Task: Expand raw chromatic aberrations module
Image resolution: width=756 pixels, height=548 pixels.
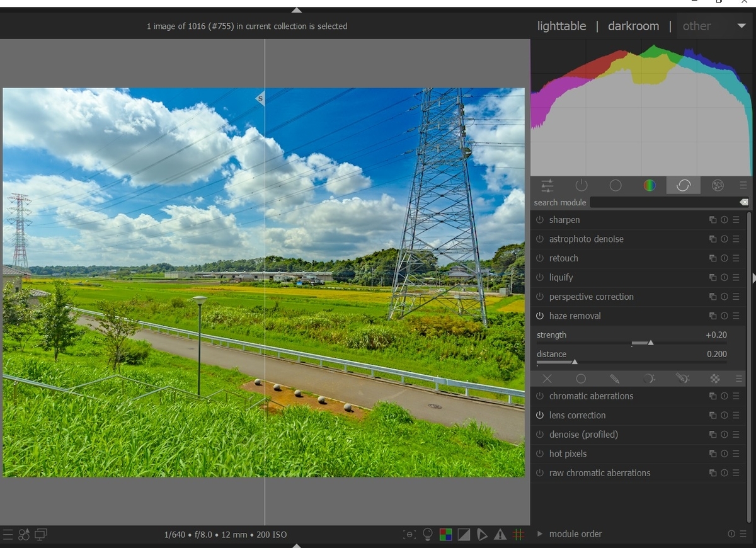Action: coord(599,473)
